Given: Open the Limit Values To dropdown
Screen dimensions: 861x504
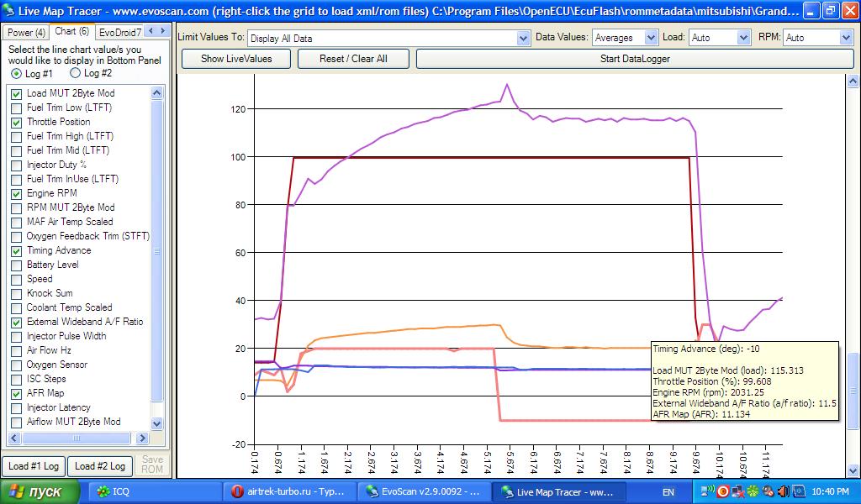Looking at the screenshot, I should 520,38.
